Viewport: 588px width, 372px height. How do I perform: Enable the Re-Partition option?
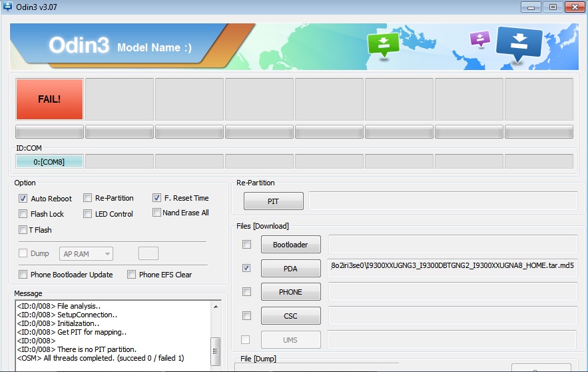coord(87,198)
